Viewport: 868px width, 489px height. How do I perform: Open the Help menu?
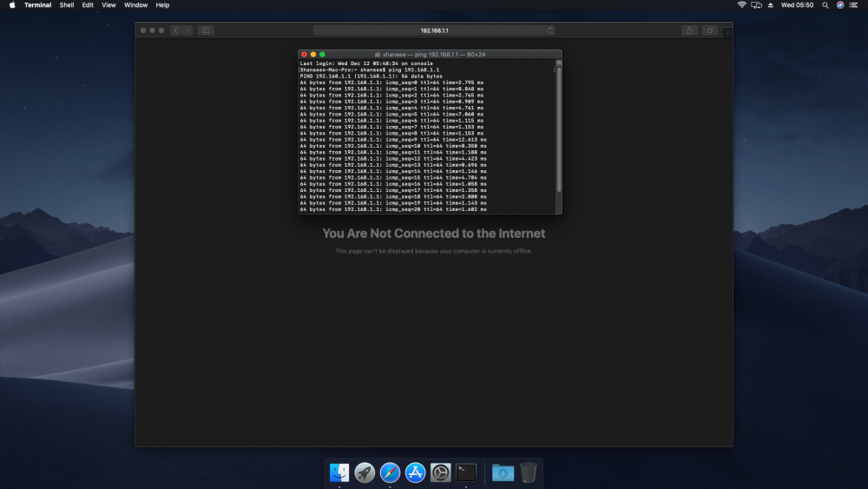point(162,5)
